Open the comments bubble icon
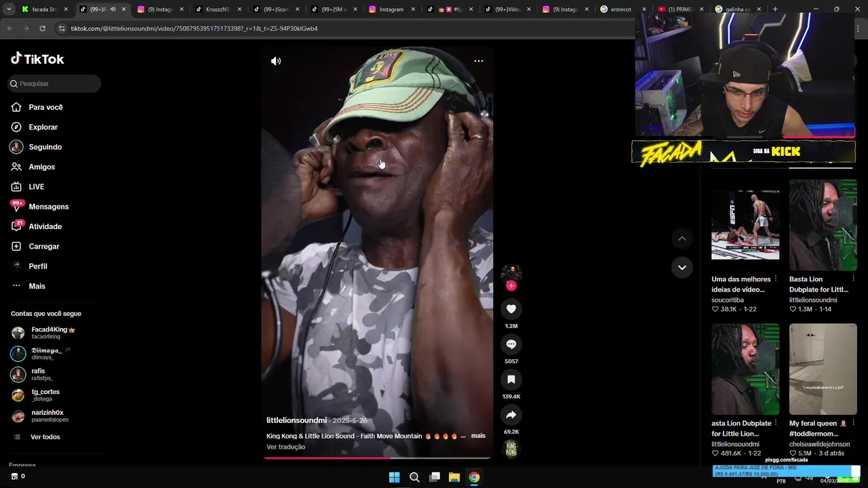868x488 pixels. 511,344
